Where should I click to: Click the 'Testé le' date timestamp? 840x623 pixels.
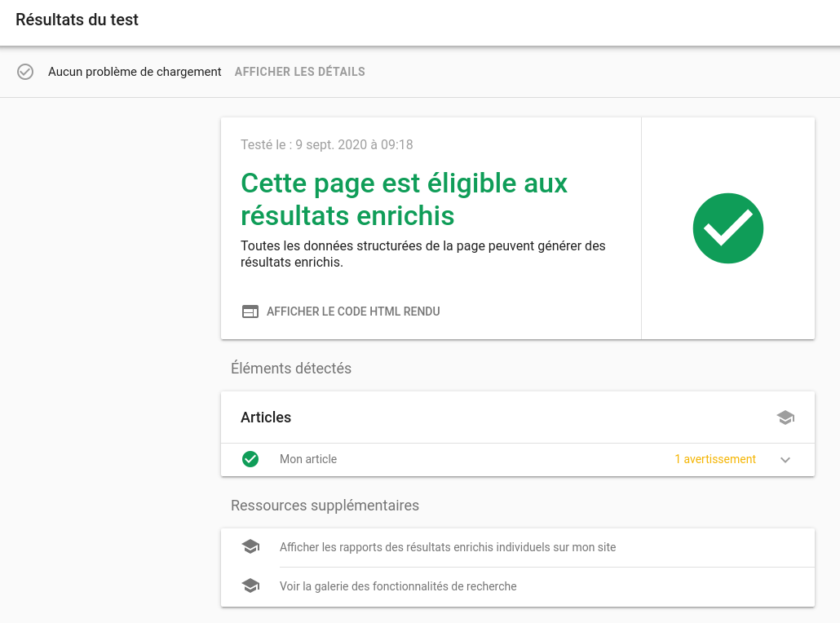[327, 145]
